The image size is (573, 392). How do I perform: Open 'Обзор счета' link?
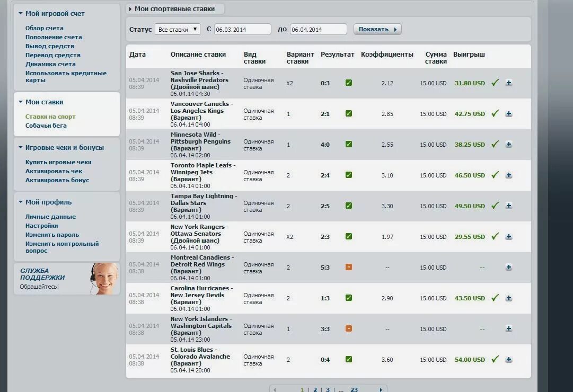click(x=44, y=28)
